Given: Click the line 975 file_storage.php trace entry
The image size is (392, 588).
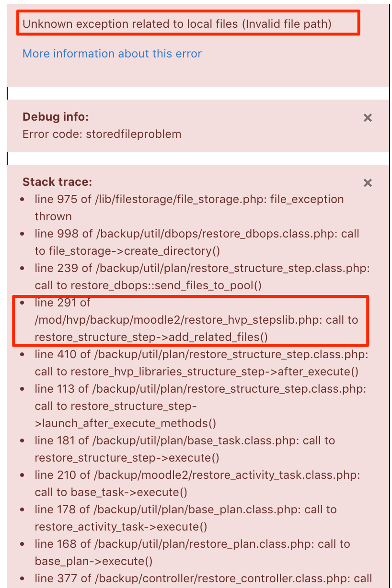Looking at the screenshot, I should point(189,208).
